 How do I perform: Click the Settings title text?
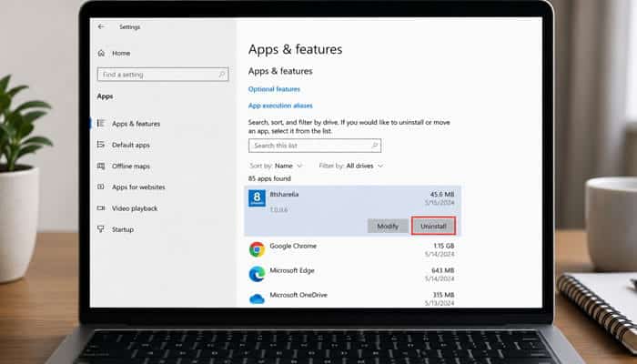click(x=129, y=26)
